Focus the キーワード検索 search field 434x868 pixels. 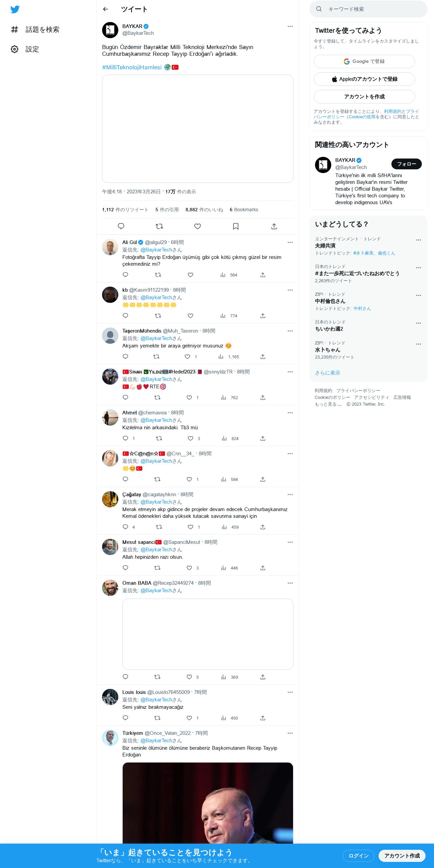[x=368, y=9]
